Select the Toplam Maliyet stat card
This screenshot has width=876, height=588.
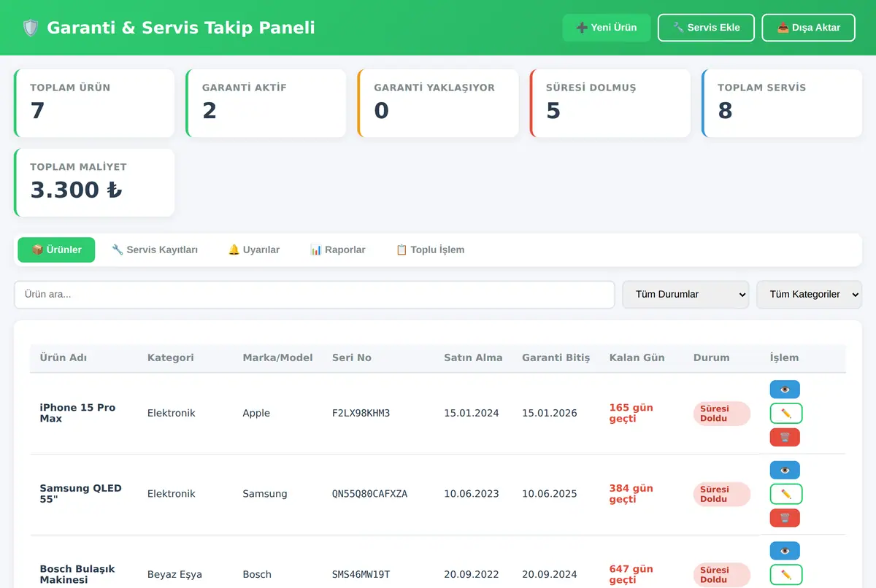coord(94,182)
